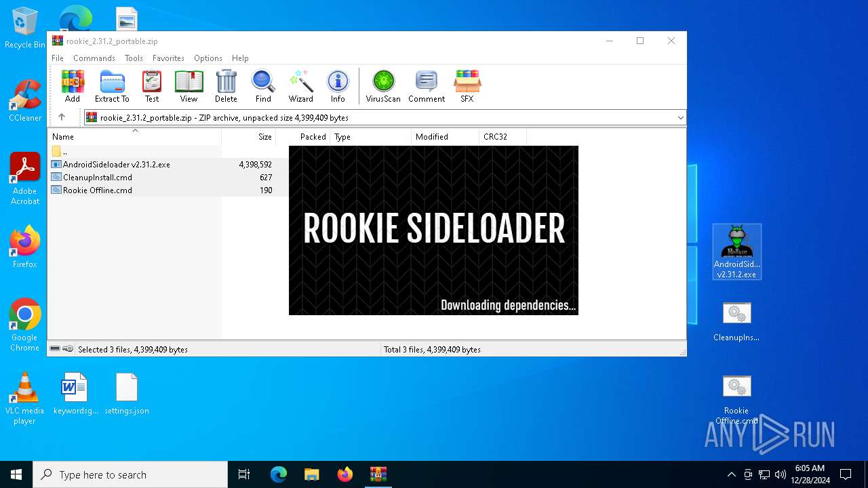Open the Commands menu

point(94,58)
